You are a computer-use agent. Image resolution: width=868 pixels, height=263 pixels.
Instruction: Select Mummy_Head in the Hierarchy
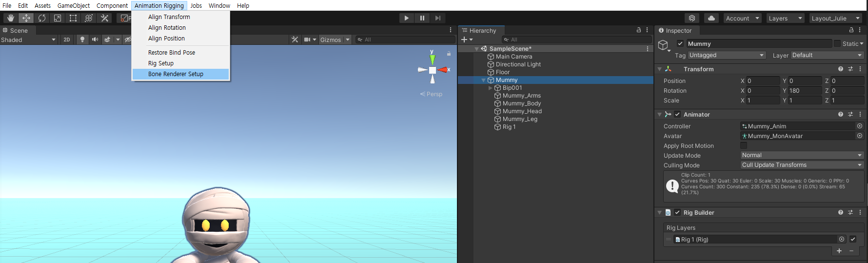click(x=522, y=111)
